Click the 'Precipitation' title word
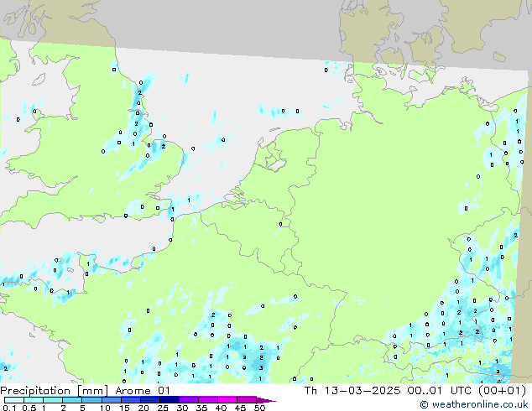This screenshot has height=411, width=532. pyautogui.click(x=35, y=391)
